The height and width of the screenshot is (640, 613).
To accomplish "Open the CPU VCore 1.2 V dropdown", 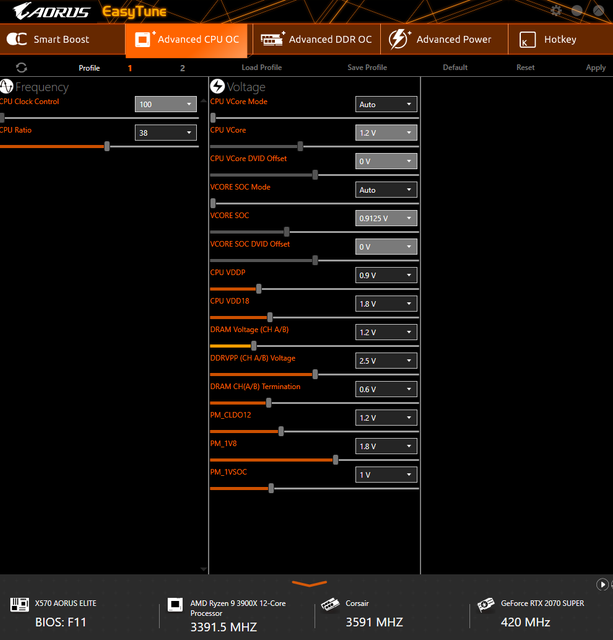I will point(386,133).
